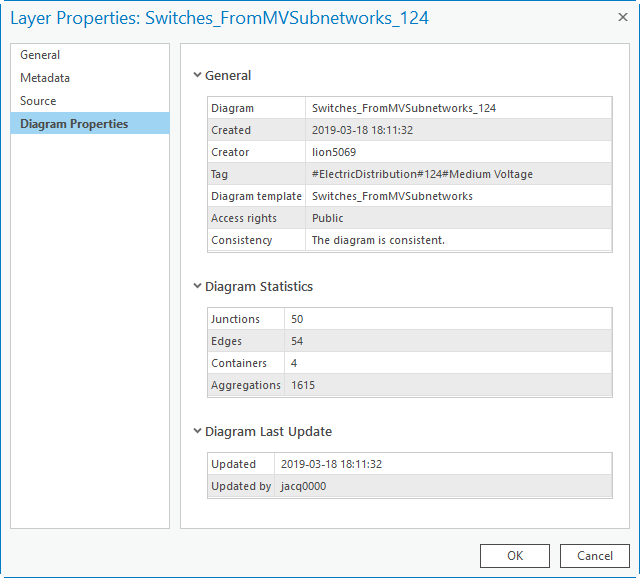The height and width of the screenshot is (578, 640).
Task: Collapse the Diagram Last Update section
Action: coord(197,431)
